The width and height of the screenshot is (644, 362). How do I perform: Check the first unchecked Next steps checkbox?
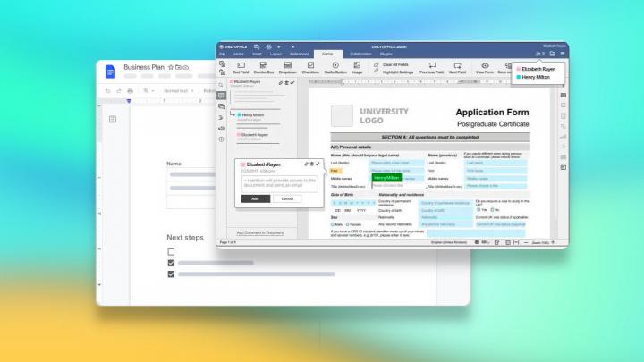pos(172,252)
